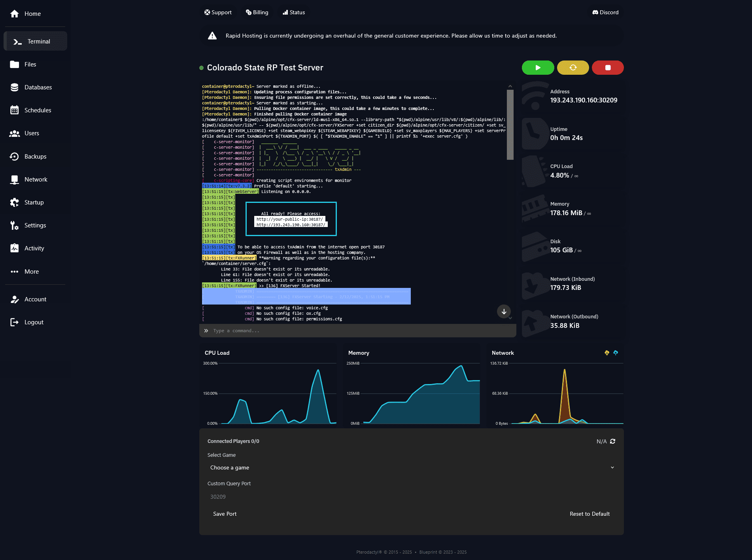This screenshot has width=752, height=560.
Task: Click the Network sidebar icon
Action: pyautogui.click(x=15, y=180)
